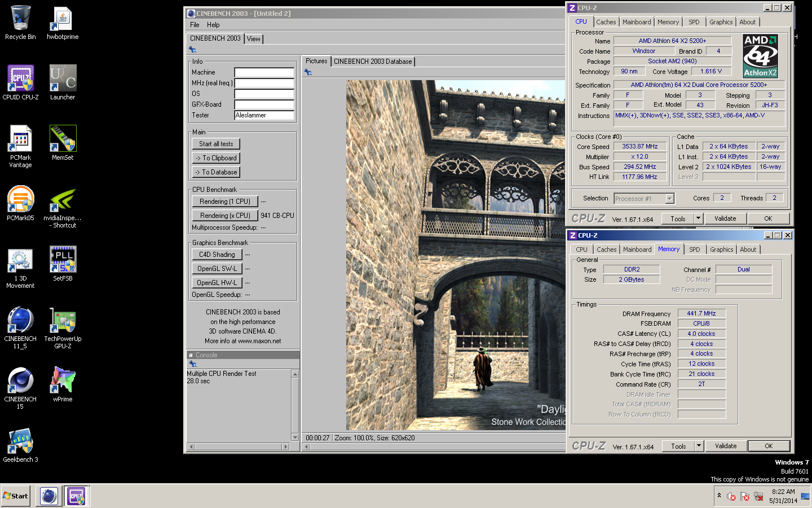Switch to the Pictures tab

click(316, 61)
